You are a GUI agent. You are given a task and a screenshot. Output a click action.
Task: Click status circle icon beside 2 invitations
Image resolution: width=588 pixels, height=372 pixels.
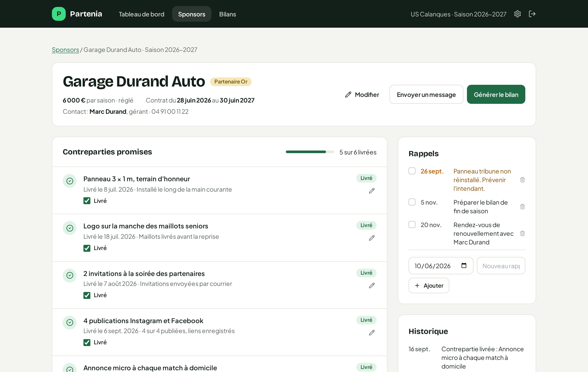coord(70,275)
